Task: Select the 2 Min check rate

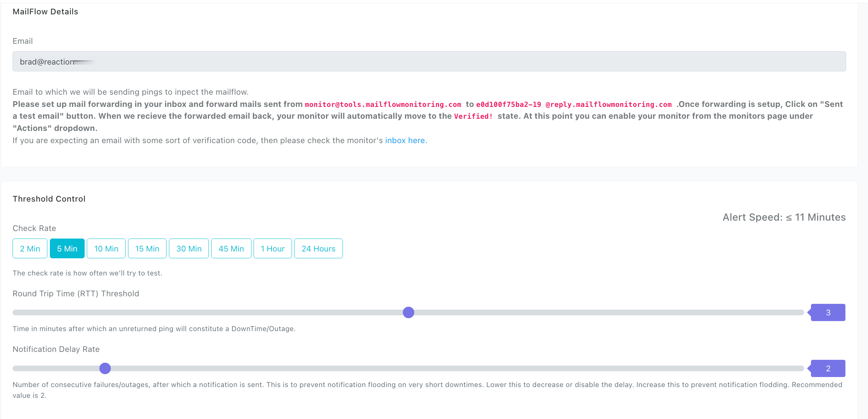Action: coord(30,249)
